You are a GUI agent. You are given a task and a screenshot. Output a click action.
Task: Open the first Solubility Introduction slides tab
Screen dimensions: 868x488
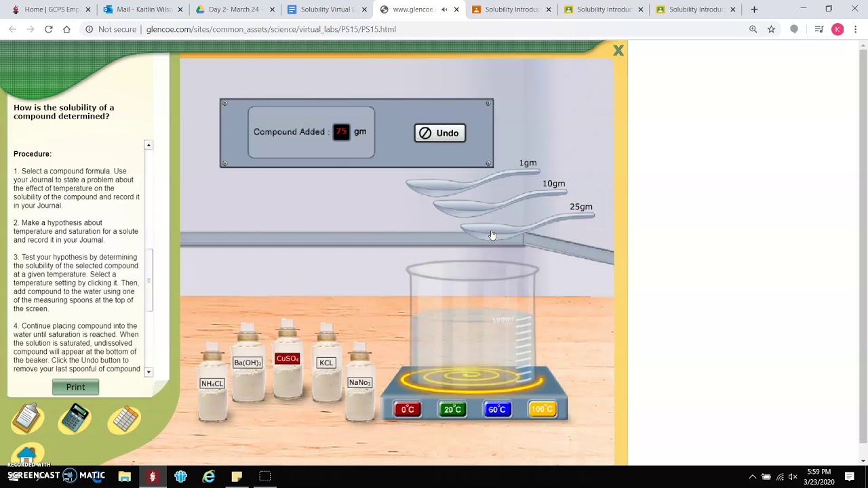click(513, 9)
